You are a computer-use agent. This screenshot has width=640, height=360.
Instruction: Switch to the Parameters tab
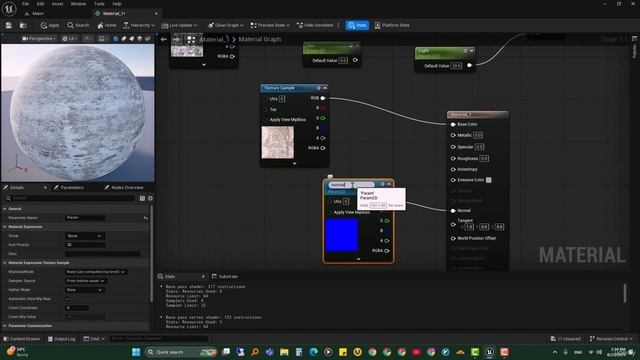click(72, 187)
